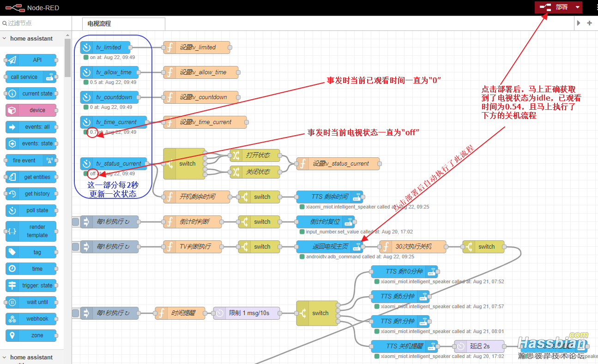
Task: Select the webhook palette node
Action: click(x=31, y=318)
